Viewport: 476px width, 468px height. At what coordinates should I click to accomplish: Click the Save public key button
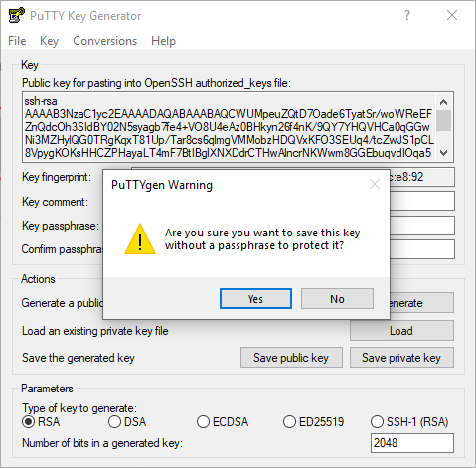coord(291,358)
